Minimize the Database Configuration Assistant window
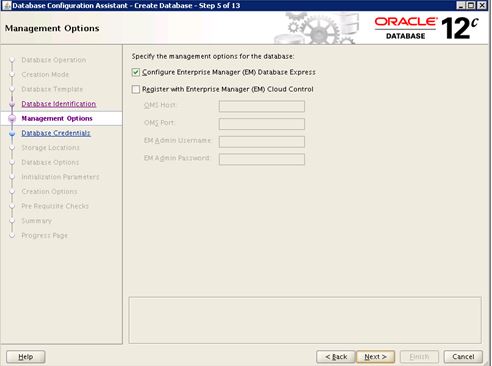Screen dimensions: 492x366 pyautogui.click(x=461, y=5)
